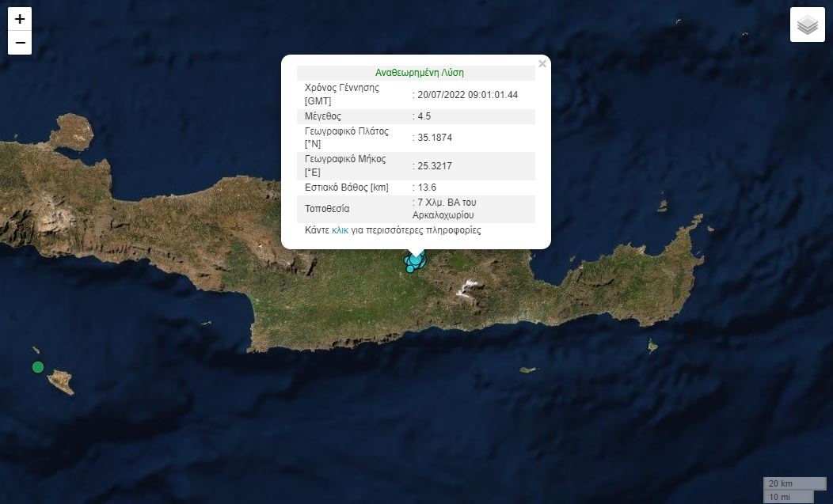Click the 'Αναθεωρημένη Λύση' popup header

pyautogui.click(x=419, y=72)
